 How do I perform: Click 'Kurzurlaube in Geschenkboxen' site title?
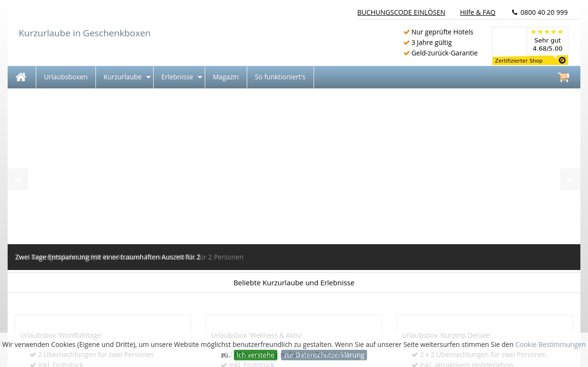(x=84, y=33)
